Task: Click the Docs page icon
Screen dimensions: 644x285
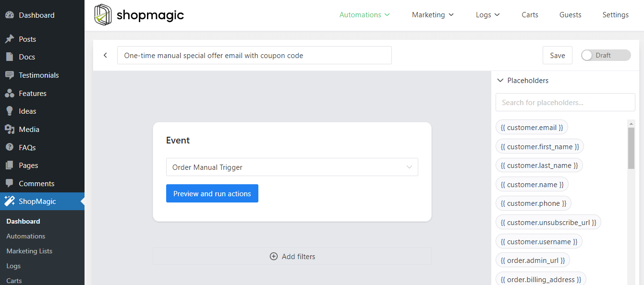Action: [9, 57]
